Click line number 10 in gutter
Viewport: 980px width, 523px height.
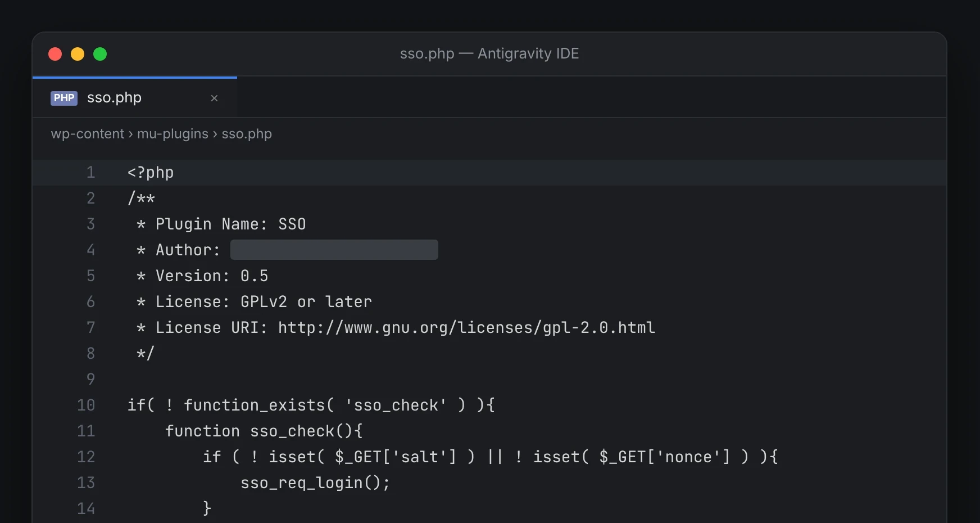[x=86, y=405]
